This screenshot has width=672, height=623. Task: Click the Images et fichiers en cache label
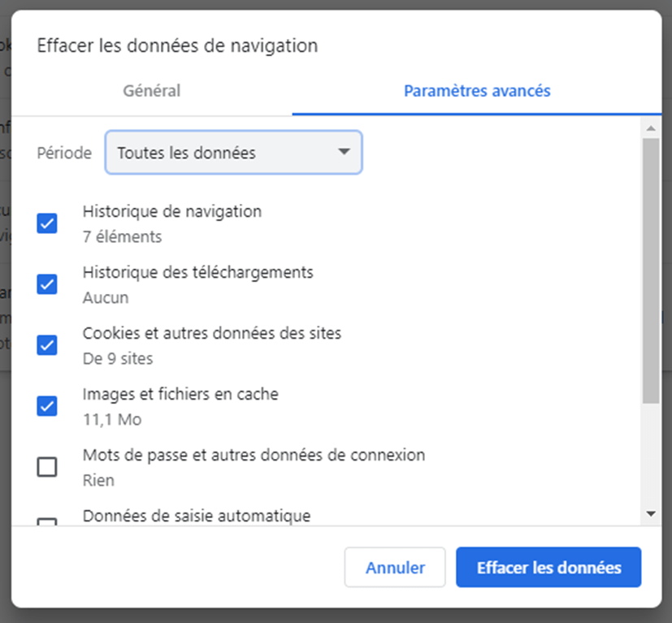[180, 394]
